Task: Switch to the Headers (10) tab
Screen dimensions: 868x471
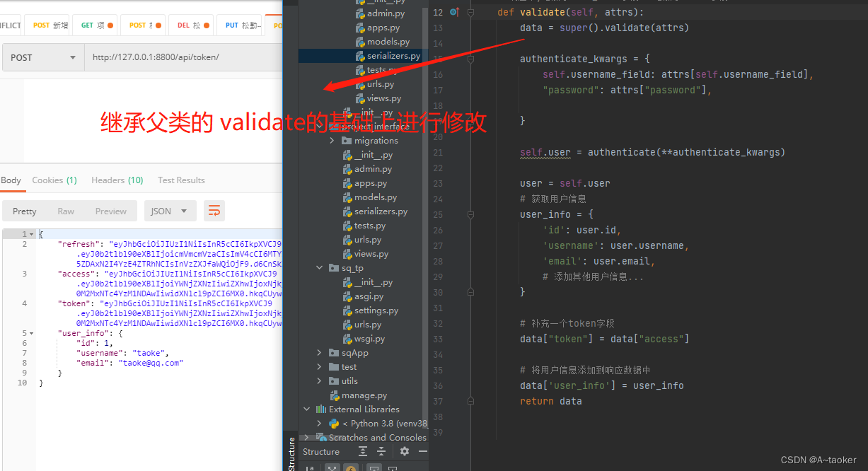Action: [117, 180]
